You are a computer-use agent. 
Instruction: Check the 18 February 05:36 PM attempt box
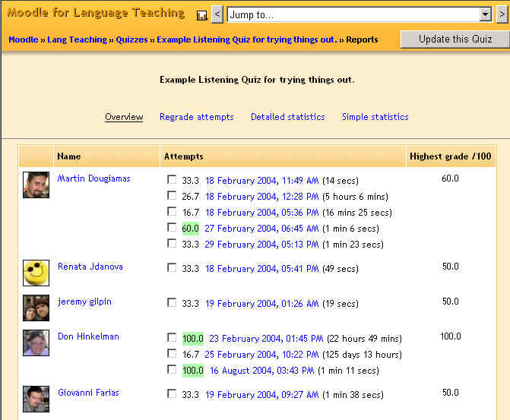tap(172, 211)
